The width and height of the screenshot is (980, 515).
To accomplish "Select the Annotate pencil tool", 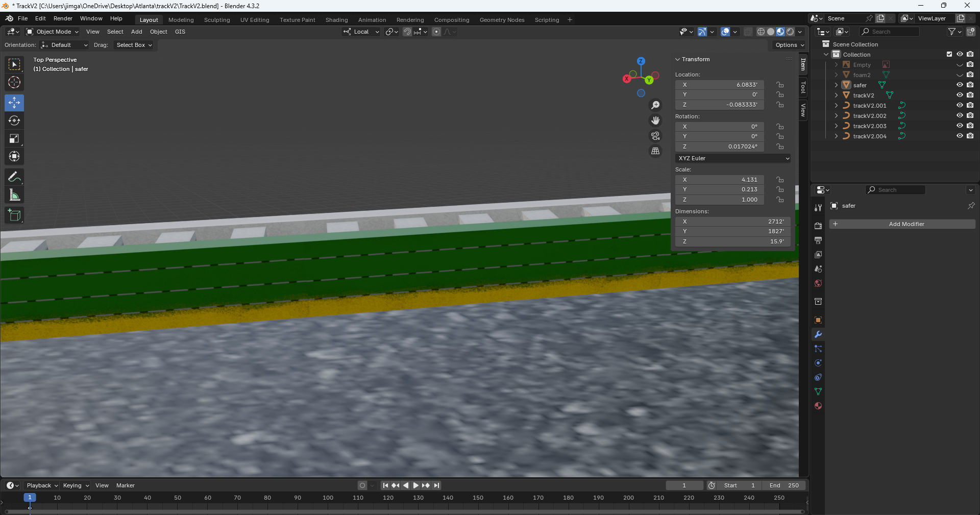I will pyautogui.click(x=14, y=177).
